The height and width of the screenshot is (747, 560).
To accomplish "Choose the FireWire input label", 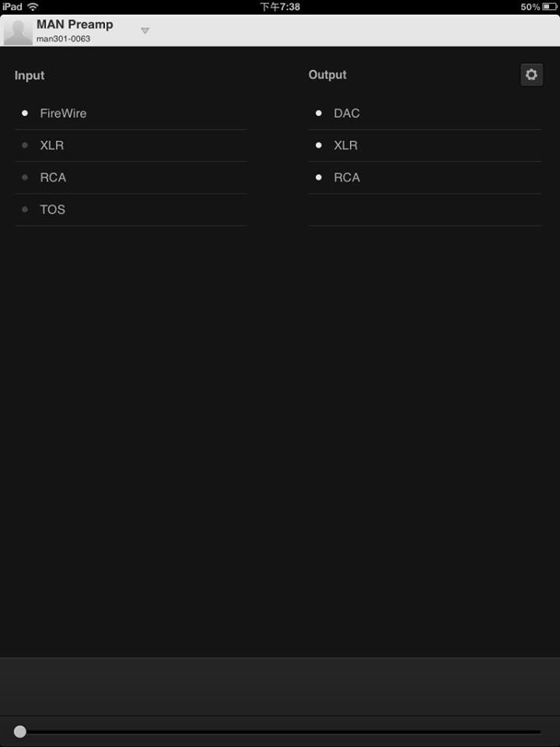I will coord(63,114).
